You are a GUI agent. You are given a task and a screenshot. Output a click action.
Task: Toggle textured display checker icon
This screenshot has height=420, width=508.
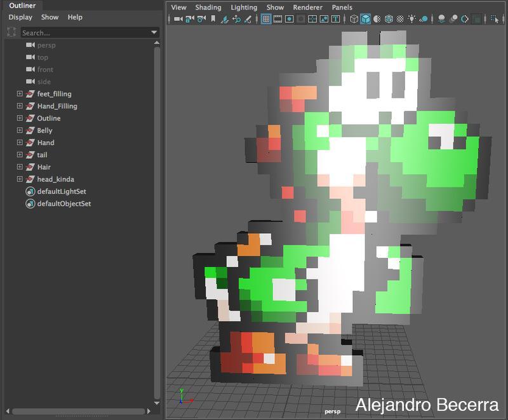(400, 19)
